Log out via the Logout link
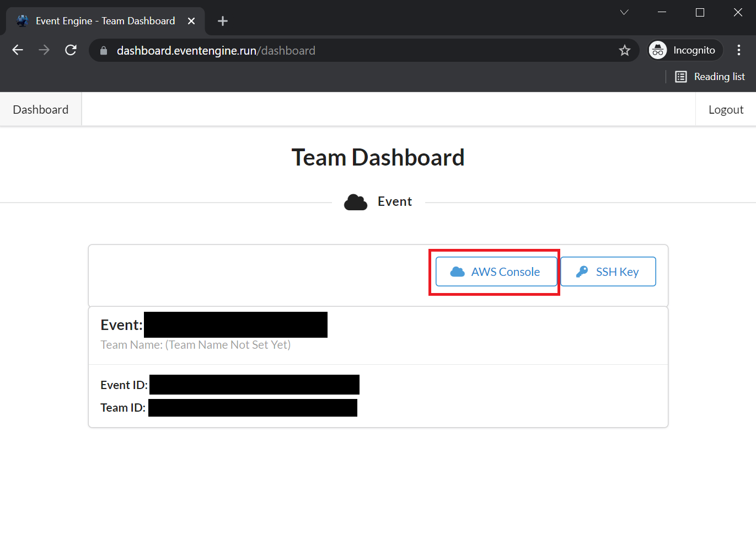 726,109
